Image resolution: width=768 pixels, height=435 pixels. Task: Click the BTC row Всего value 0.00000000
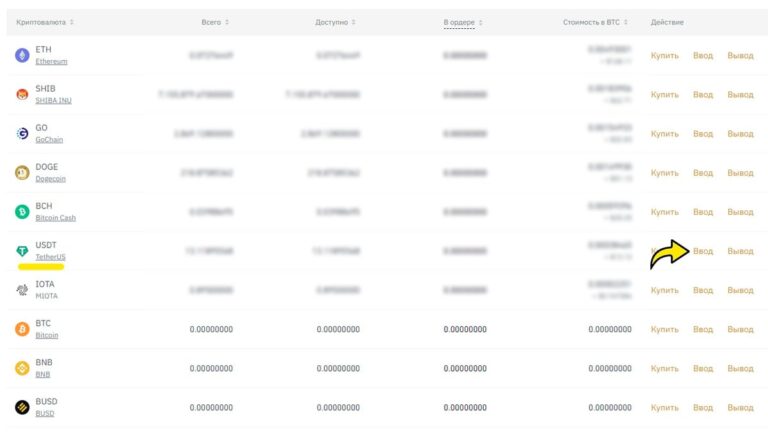(211, 329)
